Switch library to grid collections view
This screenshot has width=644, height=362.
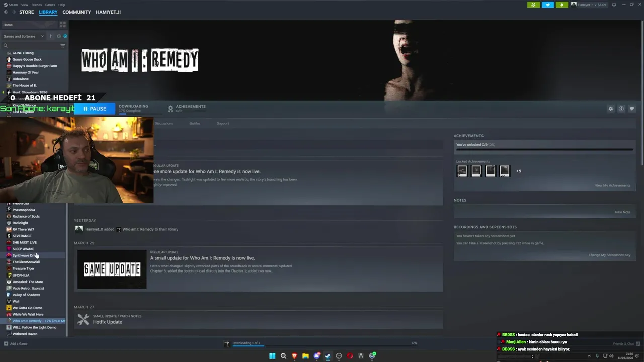click(x=63, y=24)
